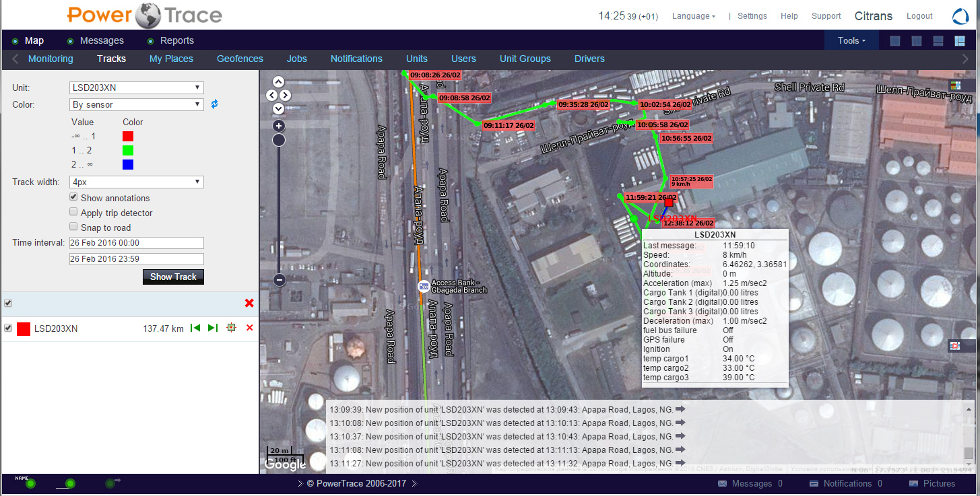Click the start time interval input field
The height and width of the screenshot is (496, 980).
(137, 243)
